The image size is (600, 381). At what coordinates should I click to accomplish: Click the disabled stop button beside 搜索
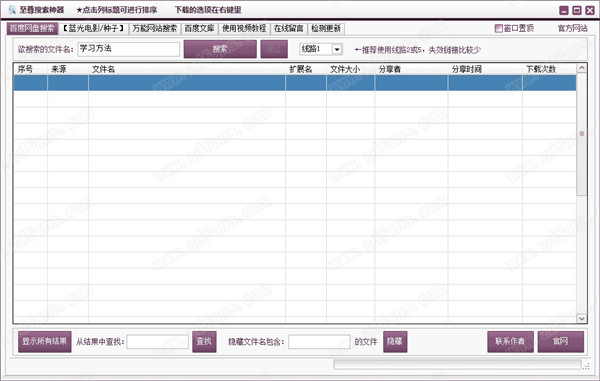(x=274, y=49)
